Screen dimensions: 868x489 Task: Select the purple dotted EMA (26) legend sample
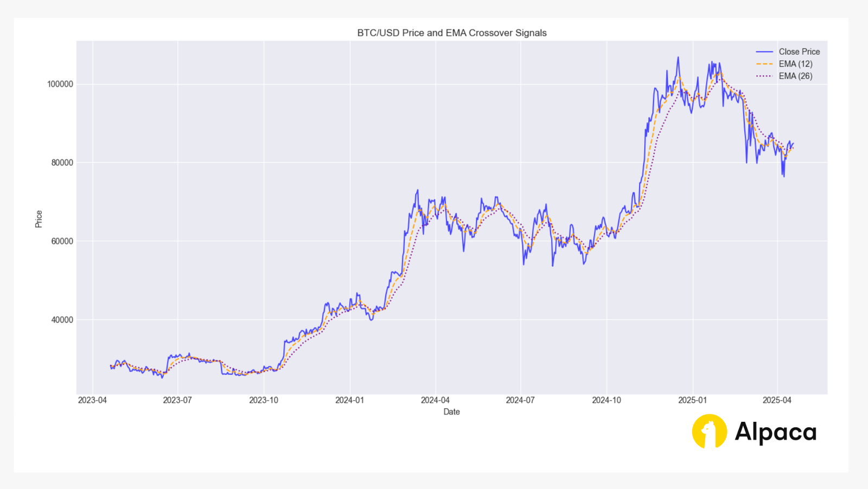coord(764,76)
